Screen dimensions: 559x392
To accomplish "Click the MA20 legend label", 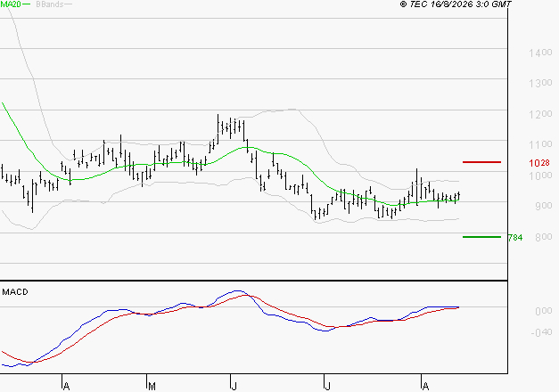I will pyautogui.click(x=11, y=4).
